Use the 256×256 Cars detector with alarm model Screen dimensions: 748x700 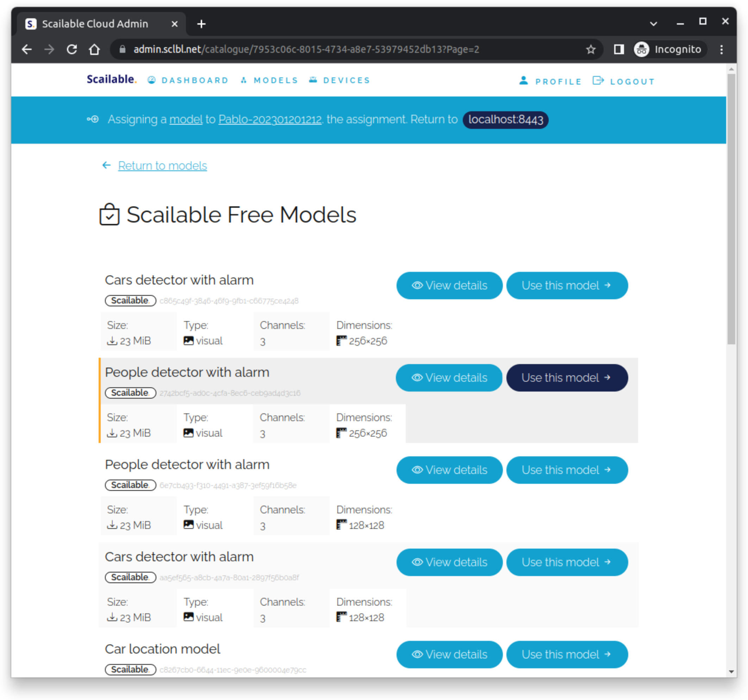click(567, 286)
